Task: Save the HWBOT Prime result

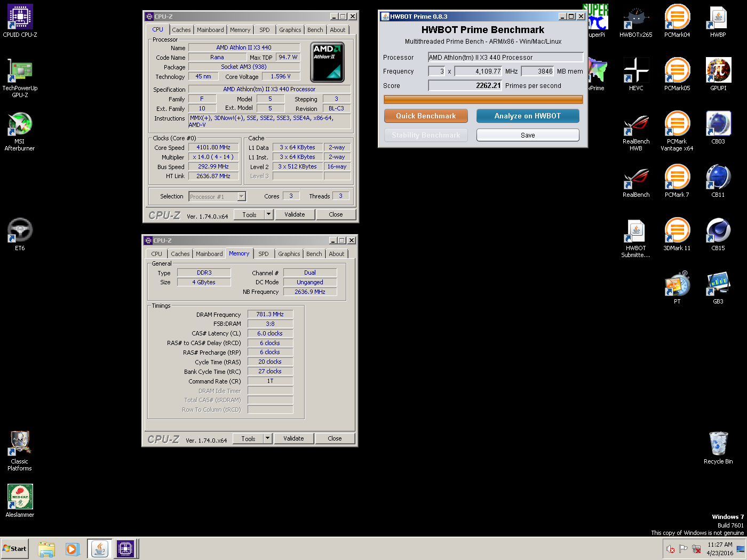Action: (528, 135)
